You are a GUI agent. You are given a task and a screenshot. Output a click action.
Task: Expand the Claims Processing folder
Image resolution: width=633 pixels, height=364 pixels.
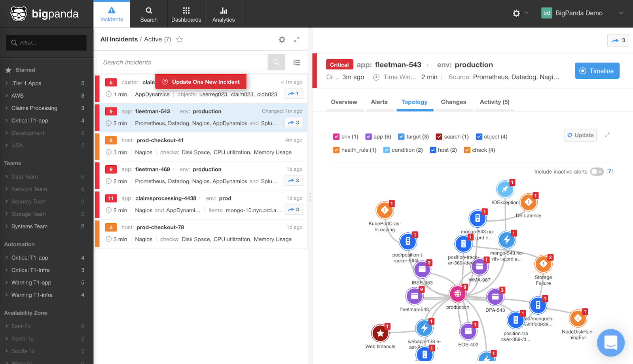pyautogui.click(x=34, y=108)
